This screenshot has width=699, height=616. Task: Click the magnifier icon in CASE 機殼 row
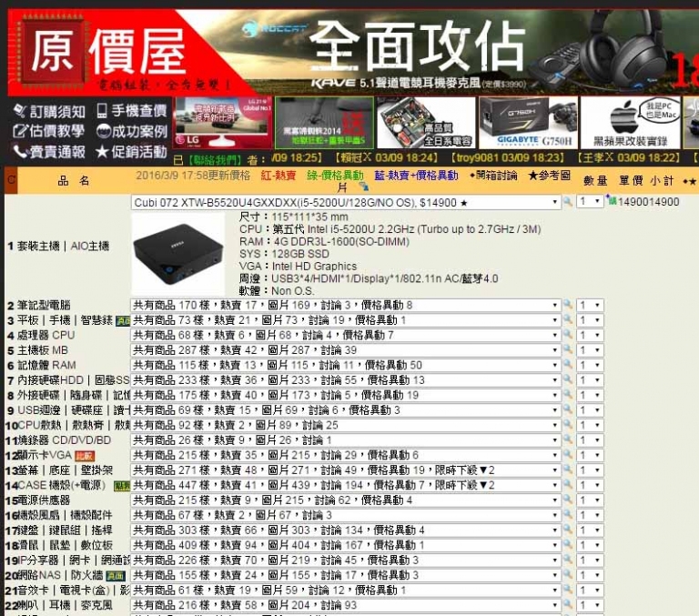tap(568, 484)
